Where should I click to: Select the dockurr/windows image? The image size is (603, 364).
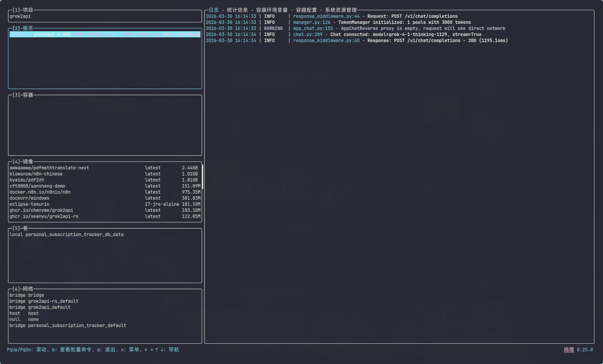[x=29, y=198]
